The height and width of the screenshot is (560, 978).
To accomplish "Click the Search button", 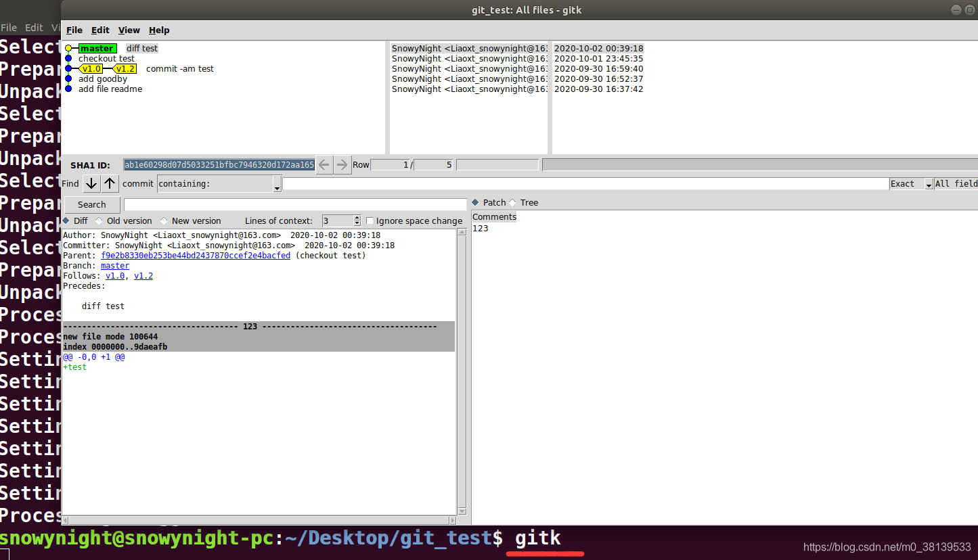I will click(x=92, y=205).
